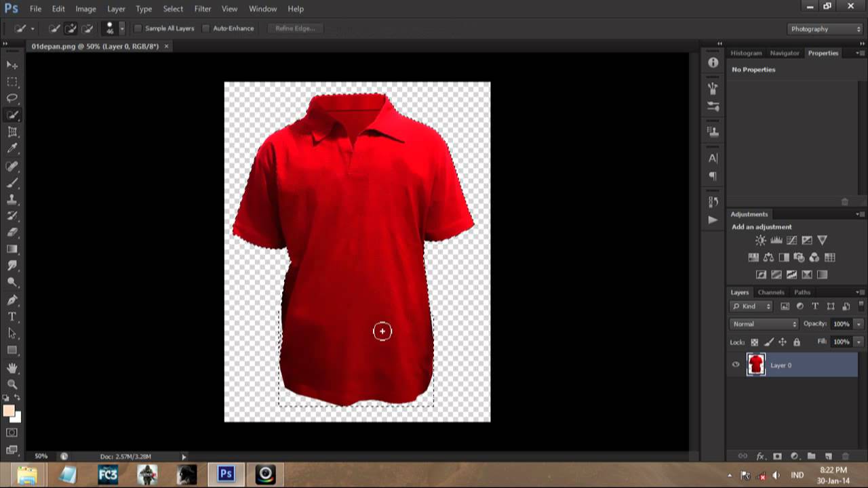This screenshot has height=488, width=868.
Task: Select the Horizontal Type tool
Action: [x=12, y=317]
